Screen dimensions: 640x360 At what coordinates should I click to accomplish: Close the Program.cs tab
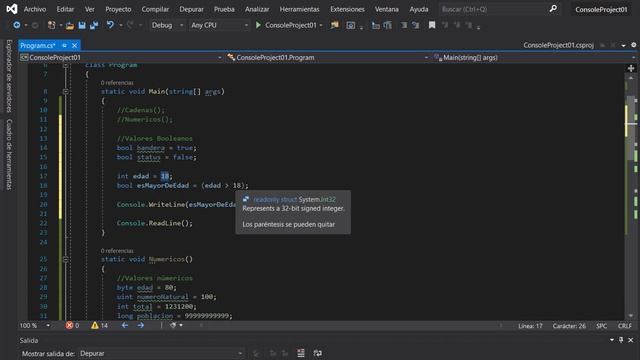(74, 45)
